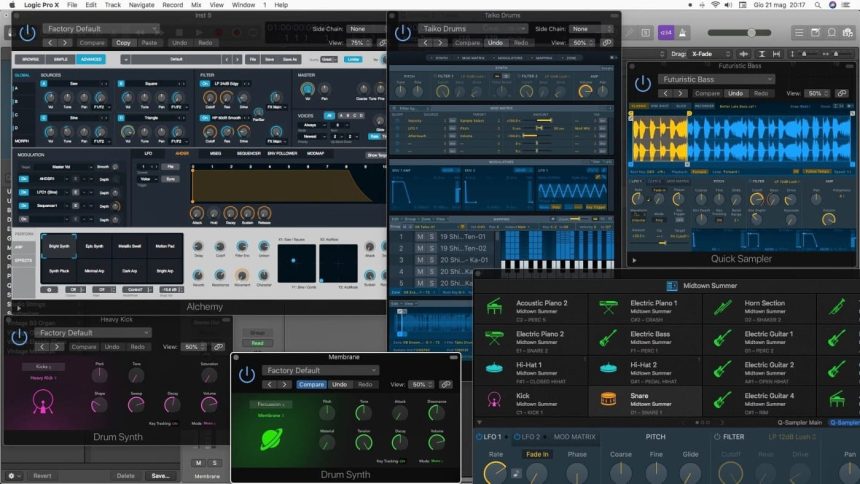
Task: Select the Snare drum pad icon
Action: point(607,400)
